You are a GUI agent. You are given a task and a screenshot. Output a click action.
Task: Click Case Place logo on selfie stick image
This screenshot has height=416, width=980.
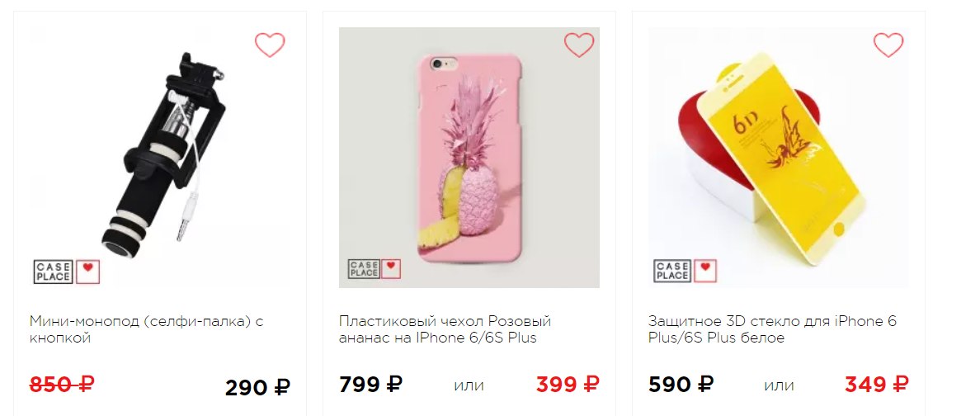coord(53,272)
